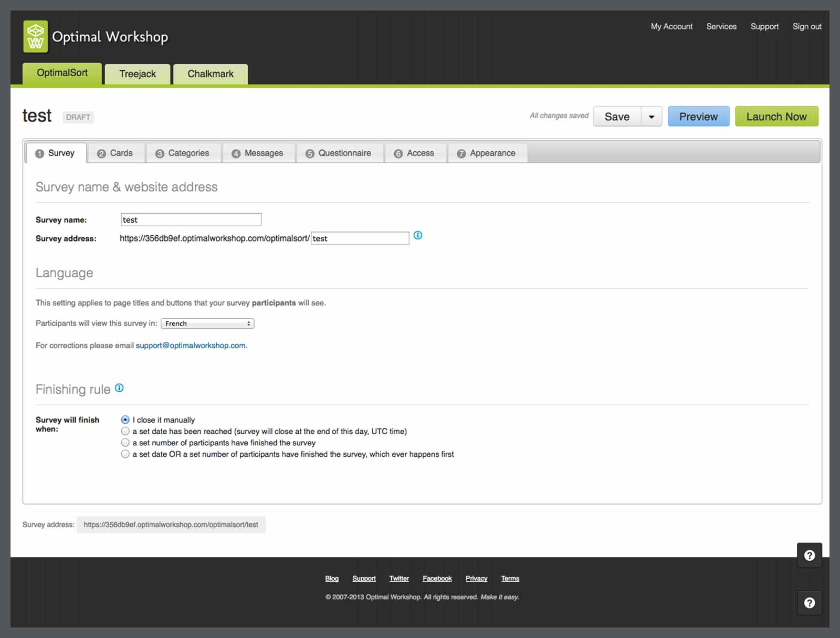
Task: Click the info icon next to Finishing rule
Action: pos(119,388)
